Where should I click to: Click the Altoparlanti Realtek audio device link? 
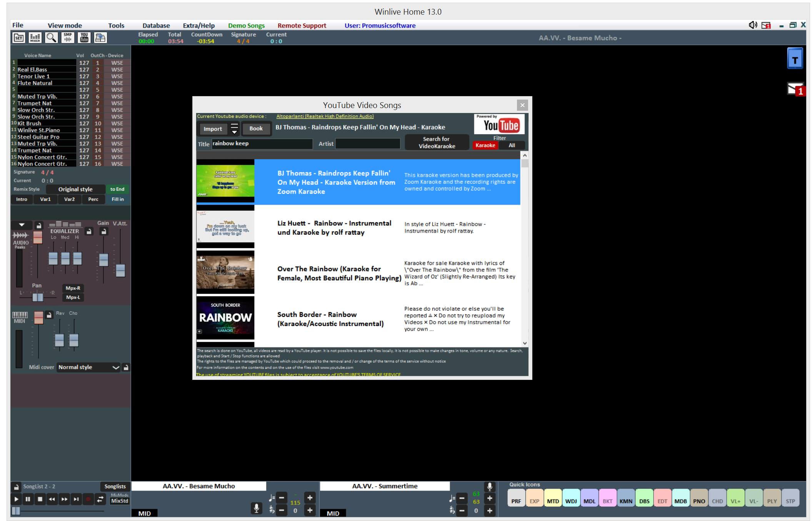click(x=325, y=116)
